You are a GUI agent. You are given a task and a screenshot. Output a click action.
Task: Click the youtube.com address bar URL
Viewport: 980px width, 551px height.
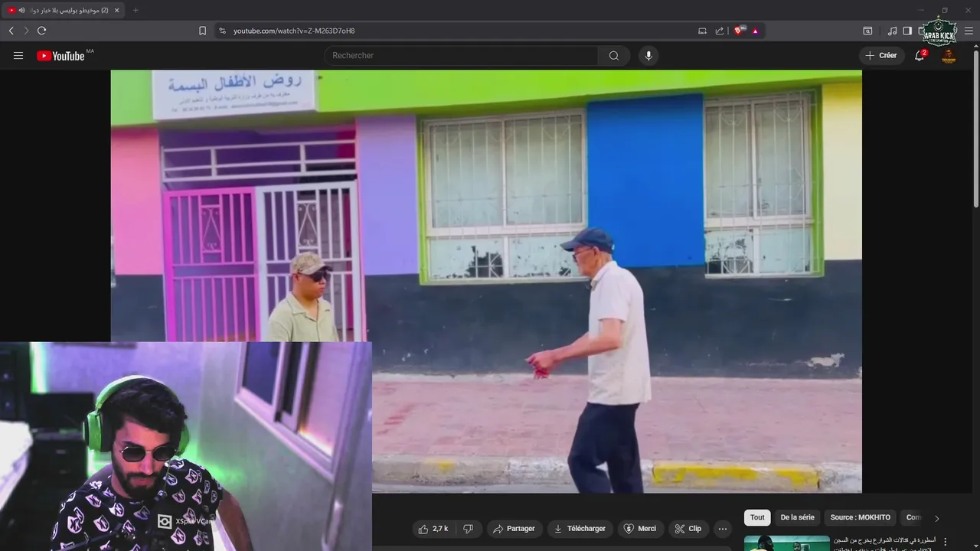(294, 31)
